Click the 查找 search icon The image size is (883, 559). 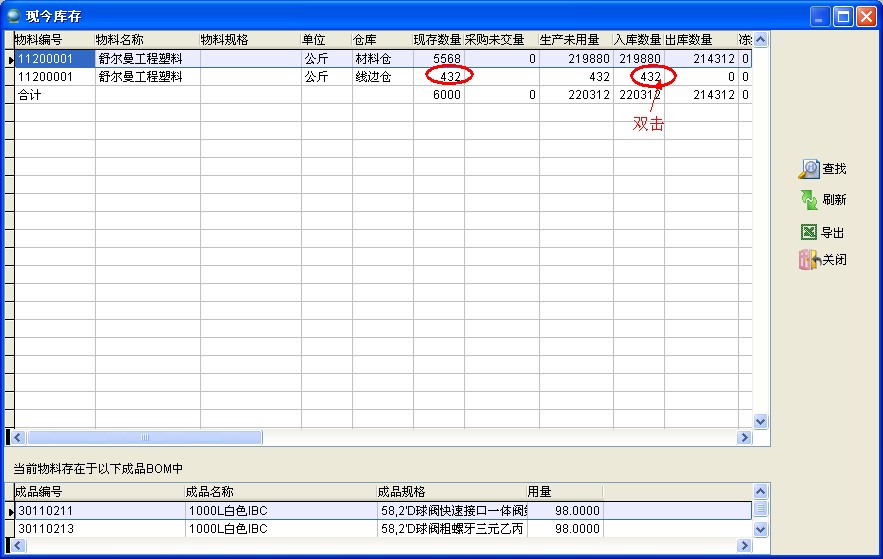[x=809, y=168]
